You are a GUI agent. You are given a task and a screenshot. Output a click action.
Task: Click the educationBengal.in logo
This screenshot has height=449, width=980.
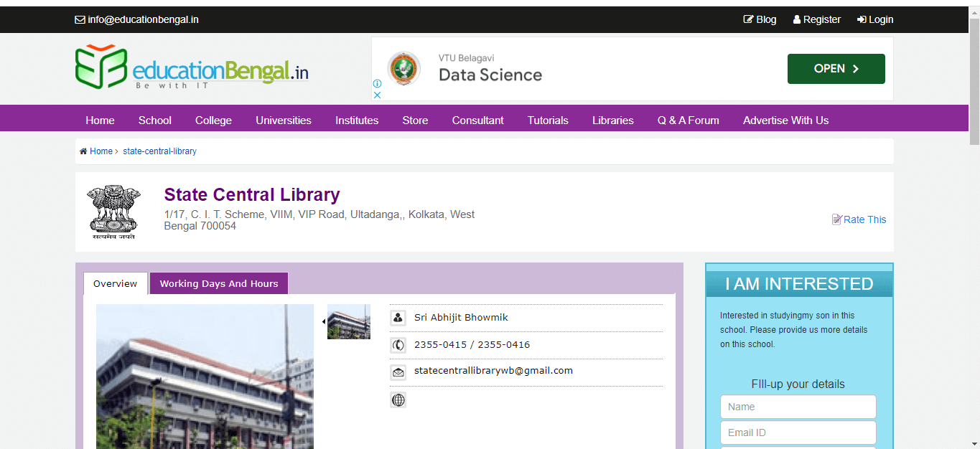click(190, 68)
